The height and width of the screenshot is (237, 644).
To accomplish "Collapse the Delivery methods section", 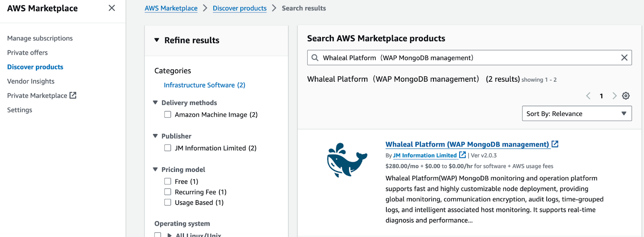I will click(155, 103).
